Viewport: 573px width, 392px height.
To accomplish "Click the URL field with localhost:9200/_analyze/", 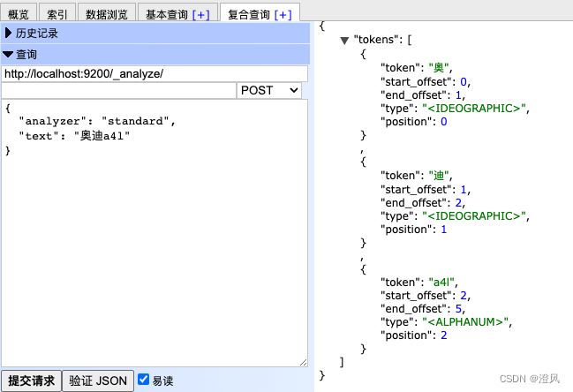I will point(155,74).
